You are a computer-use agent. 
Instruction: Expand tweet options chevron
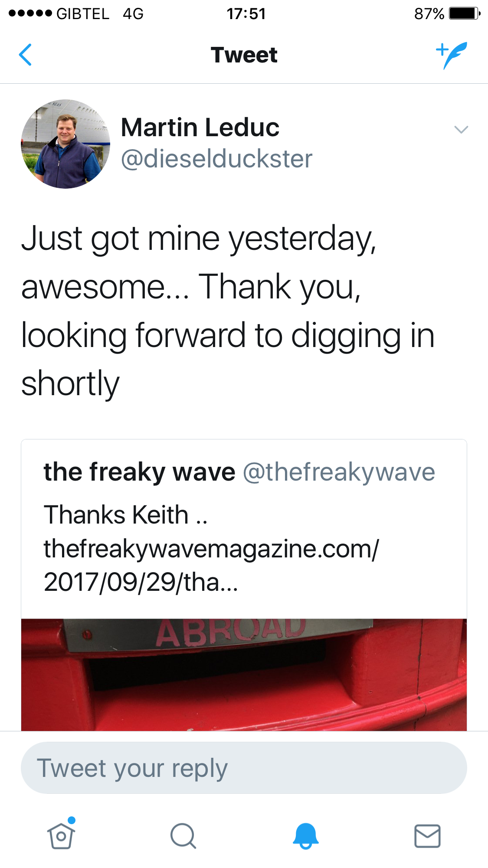point(461,129)
